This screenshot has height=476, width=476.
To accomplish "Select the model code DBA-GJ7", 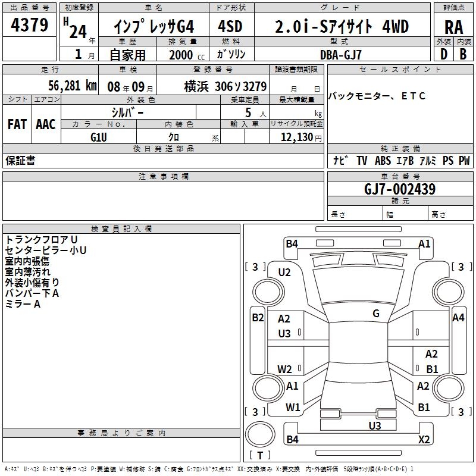I will (341, 55).
